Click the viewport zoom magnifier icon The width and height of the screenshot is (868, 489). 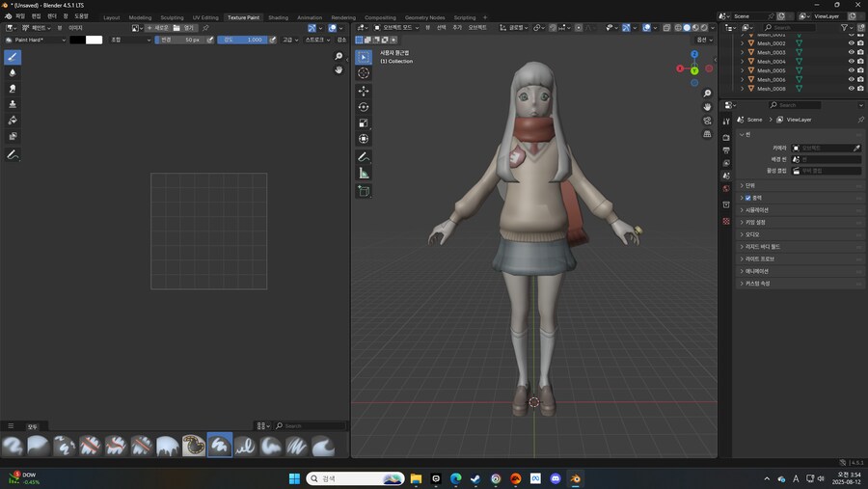pos(707,94)
